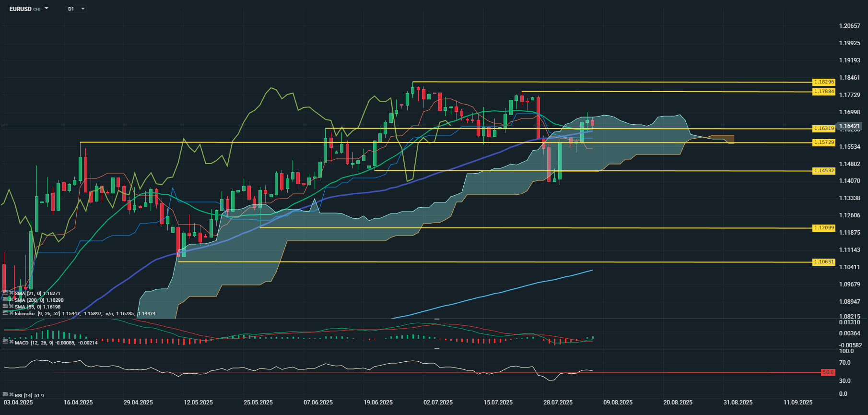Click the 28.07.2025 date on time axis
The height and width of the screenshot is (415, 868).
[558, 403]
